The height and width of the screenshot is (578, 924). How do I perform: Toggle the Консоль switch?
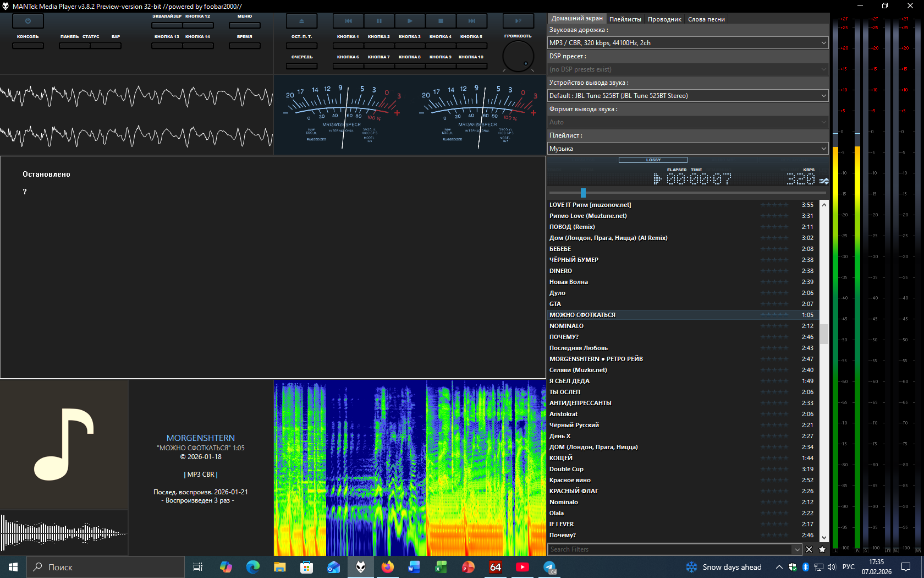[28, 46]
